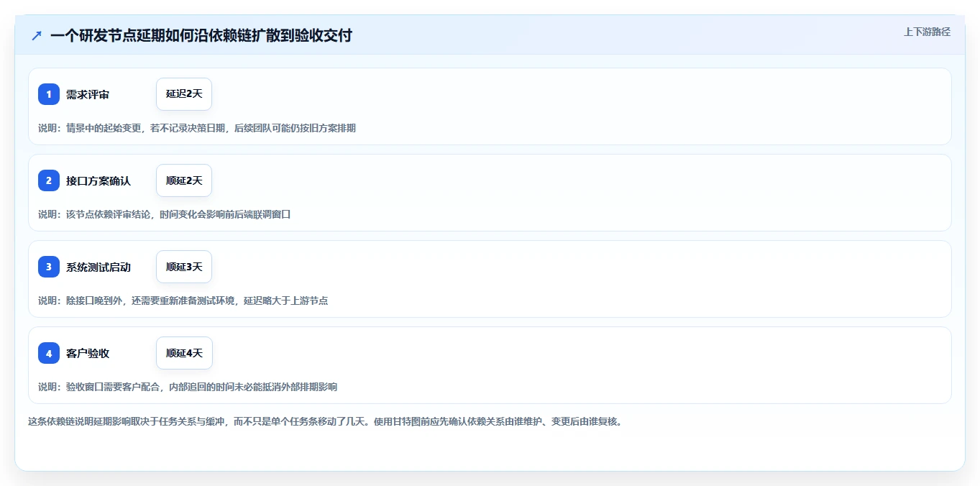Click the title 一个研发节点延期如何沿依赖链扩散到验收交付

click(x=201, y=35)
